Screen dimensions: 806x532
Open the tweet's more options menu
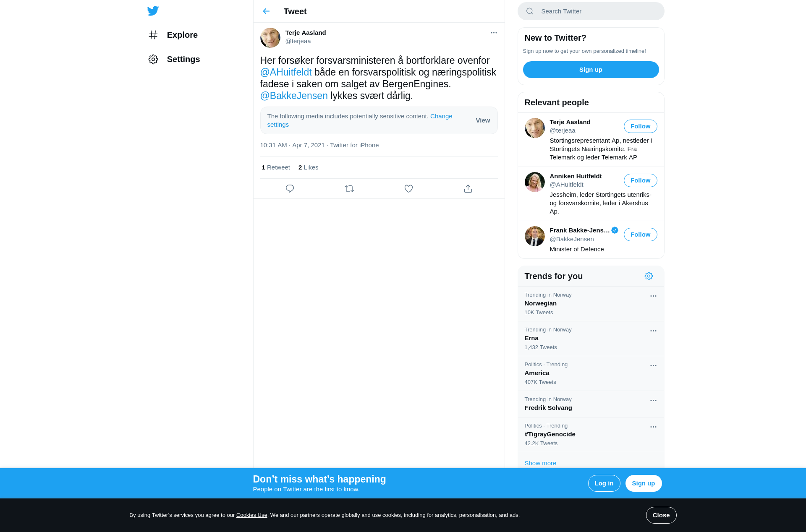tap(494, 33)
